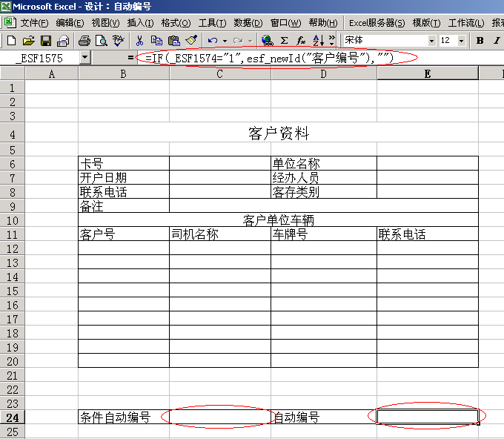The image size is (504, 439).
Task: Open the 插入(I) menu
Action: coord(140,23)
